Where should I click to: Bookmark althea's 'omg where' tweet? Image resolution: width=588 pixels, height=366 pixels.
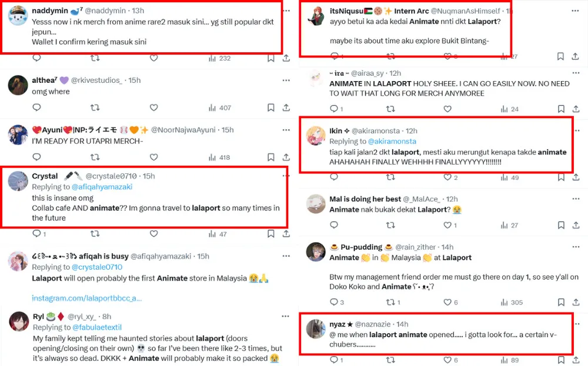pyautogui.click(x=270, y=108)
